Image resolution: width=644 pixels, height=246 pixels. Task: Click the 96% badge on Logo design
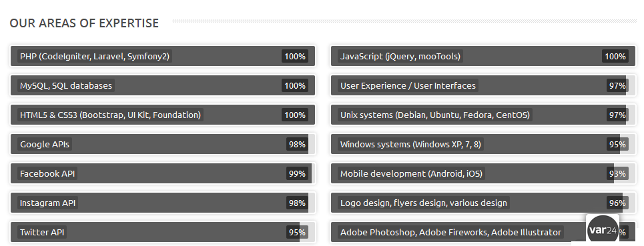click(617, 203)
